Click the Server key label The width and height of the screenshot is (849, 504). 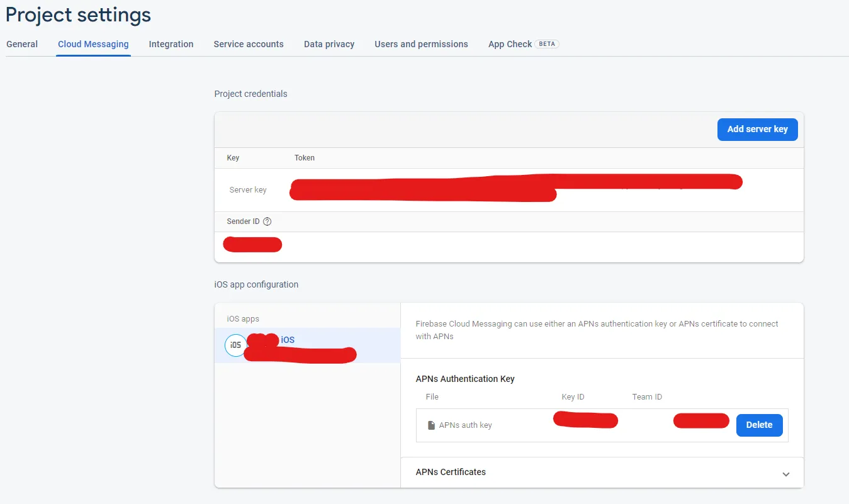click(x=248, y=190)
